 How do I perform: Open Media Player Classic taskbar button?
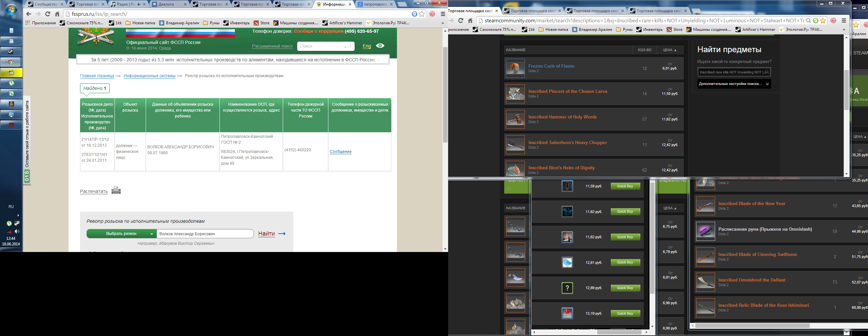click(x=11, y=73)
